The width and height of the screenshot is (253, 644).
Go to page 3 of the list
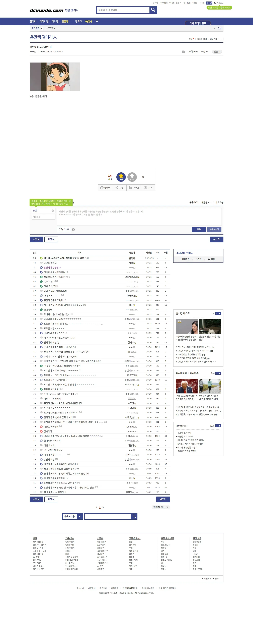click(103, 508)
